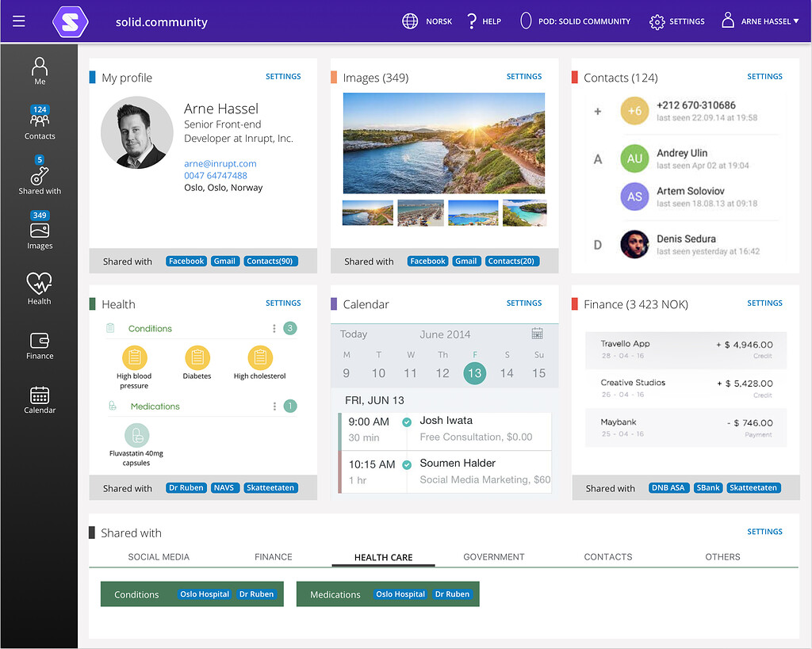Select the Health icon in the sidebar
Image resolution: width=812 pixels, height=649 pixels.
pos(40,284)
